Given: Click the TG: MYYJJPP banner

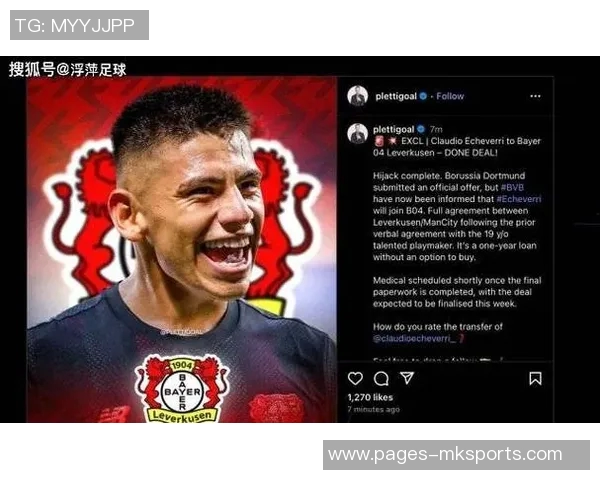Looking at the screenshot, I should (x=79, y=25).
